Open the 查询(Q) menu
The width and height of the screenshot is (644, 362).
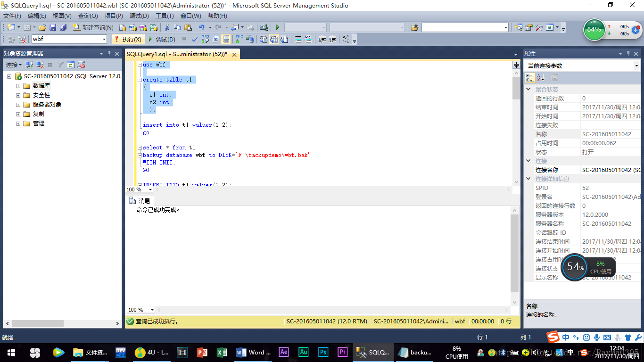point(88,16)
